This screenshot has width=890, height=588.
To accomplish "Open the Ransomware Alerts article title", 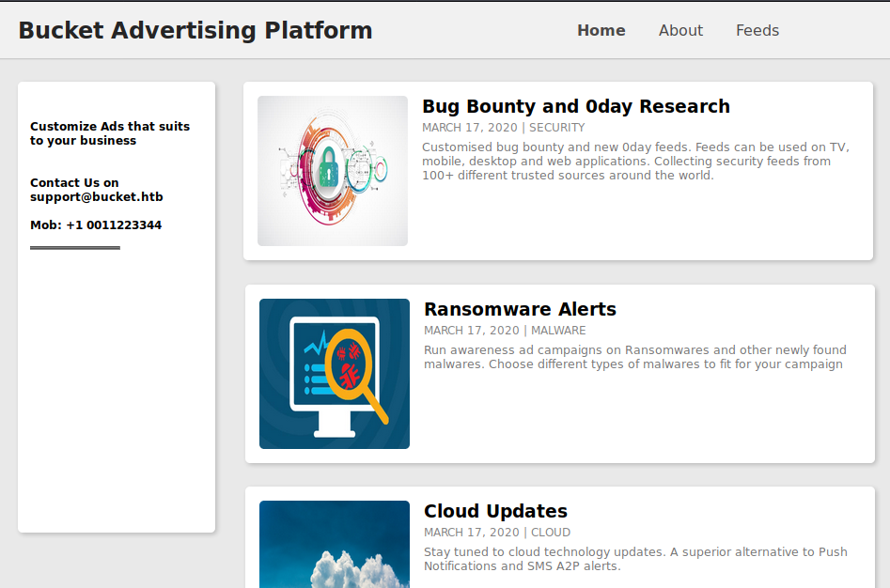I will 520,309.
